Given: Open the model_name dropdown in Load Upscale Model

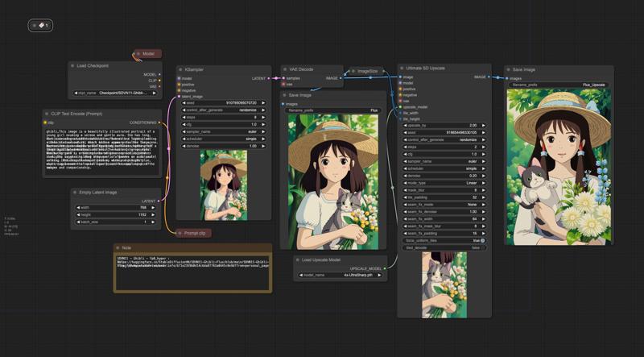Looking at the screenshot, I should point(339,275).
